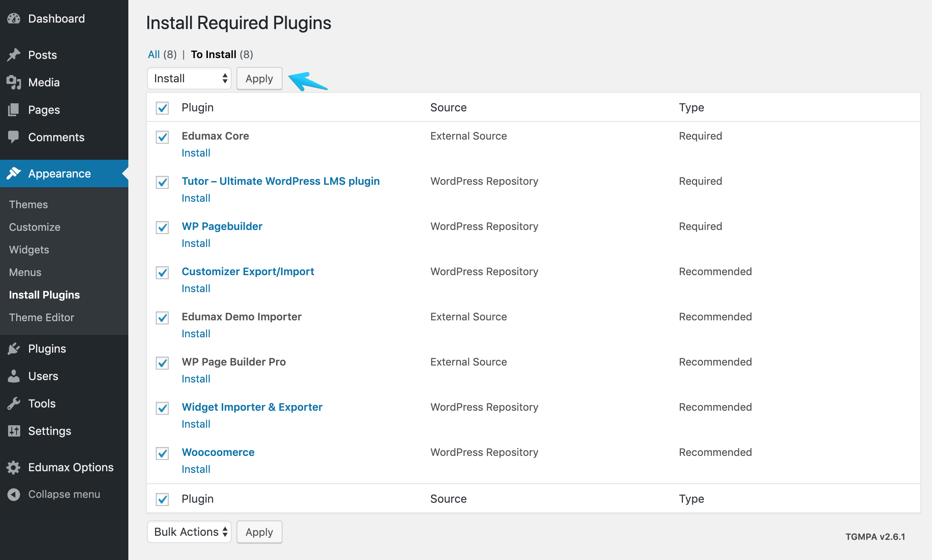Open the Pages menu

click(64, 110)
